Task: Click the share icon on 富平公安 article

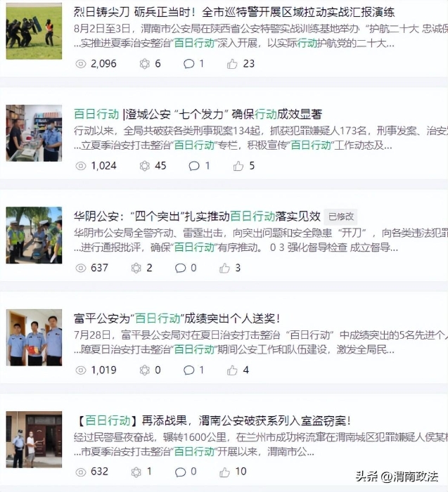Action: coord(144,370)
